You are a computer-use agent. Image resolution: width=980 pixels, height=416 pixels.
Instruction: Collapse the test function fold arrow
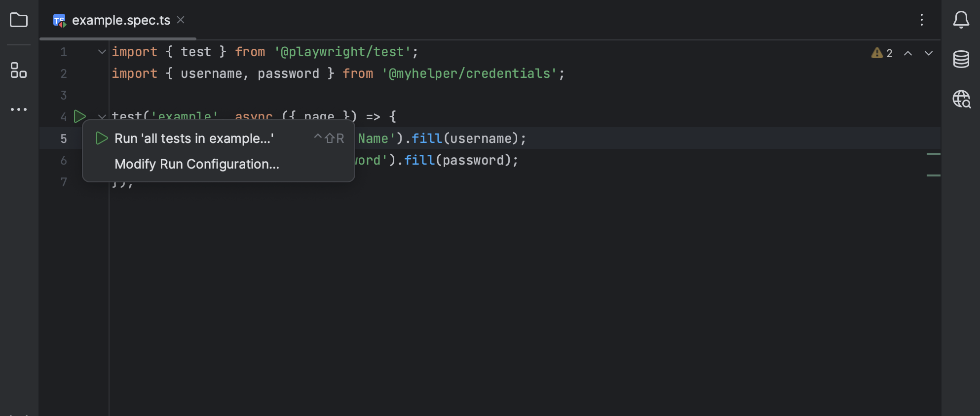pyautogui.click(x=102, y=116)
